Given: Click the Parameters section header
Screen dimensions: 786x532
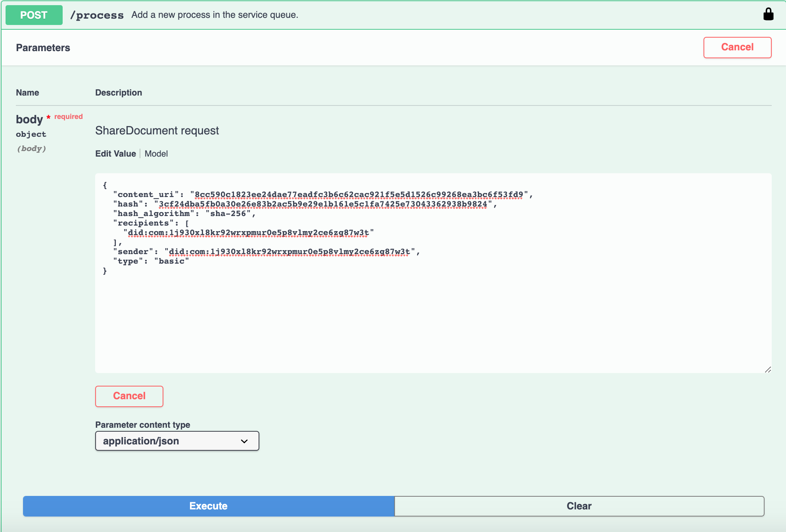Looking at the screenshot, I should [43, 48].
